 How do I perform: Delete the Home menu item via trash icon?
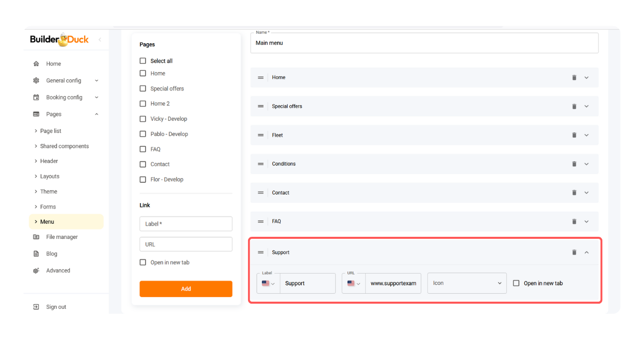574,77
